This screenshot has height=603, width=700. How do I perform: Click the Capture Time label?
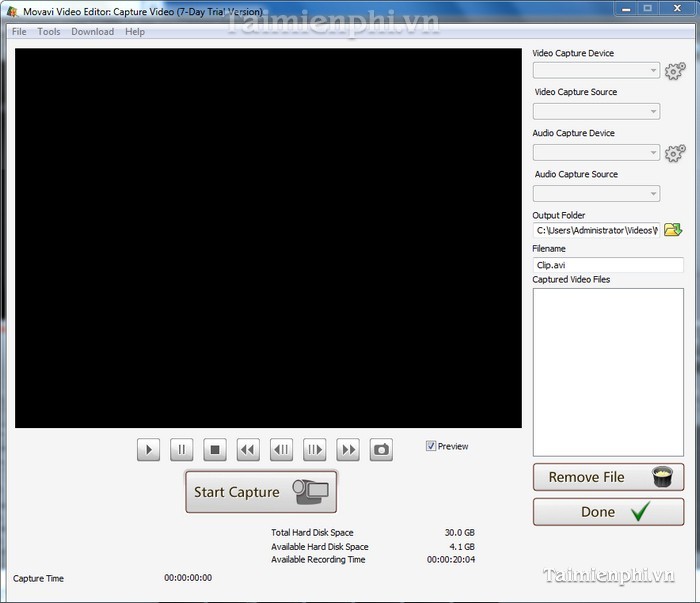(x=38, y=578)
